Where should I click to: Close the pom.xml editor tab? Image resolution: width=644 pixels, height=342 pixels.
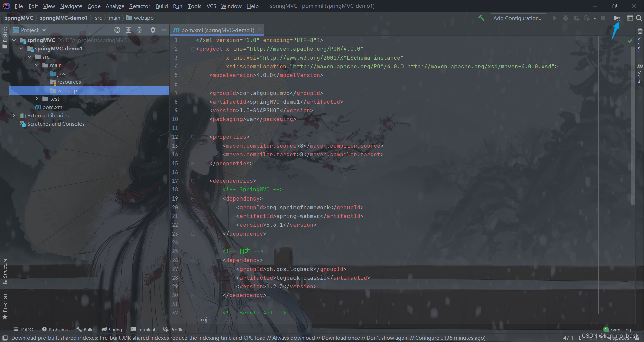259,30
